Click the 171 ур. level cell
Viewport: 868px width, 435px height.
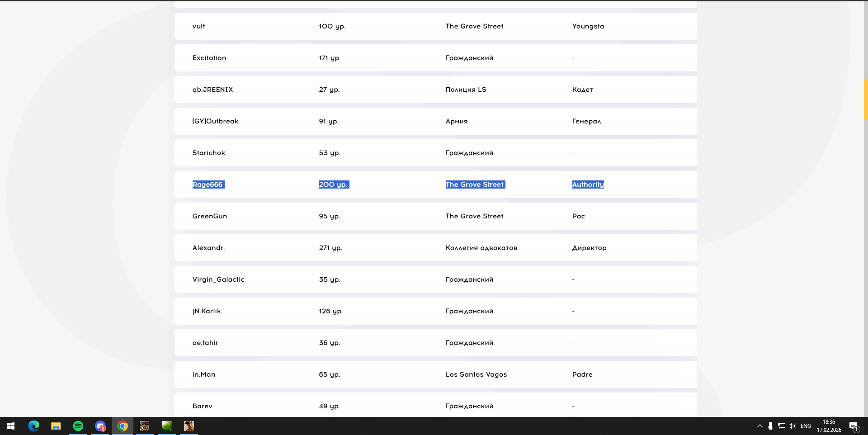coord(330,58)
